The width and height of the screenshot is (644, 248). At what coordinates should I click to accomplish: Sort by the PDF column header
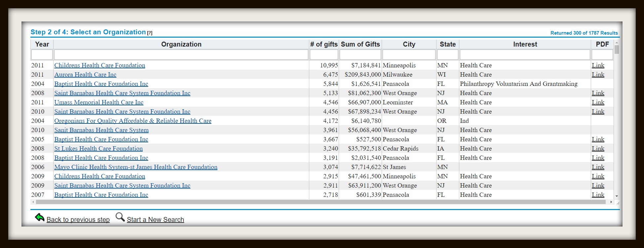tap(602, 44)
